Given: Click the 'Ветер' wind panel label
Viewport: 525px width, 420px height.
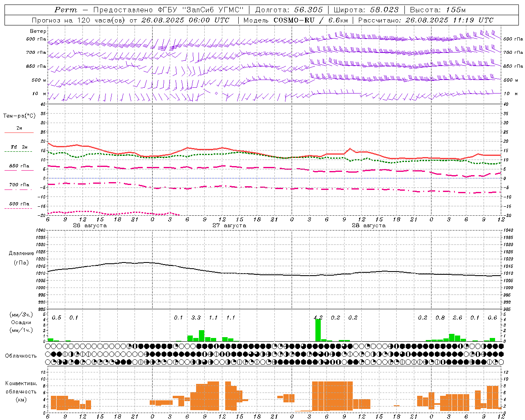Looking at the screenshot, I should 38,31.
